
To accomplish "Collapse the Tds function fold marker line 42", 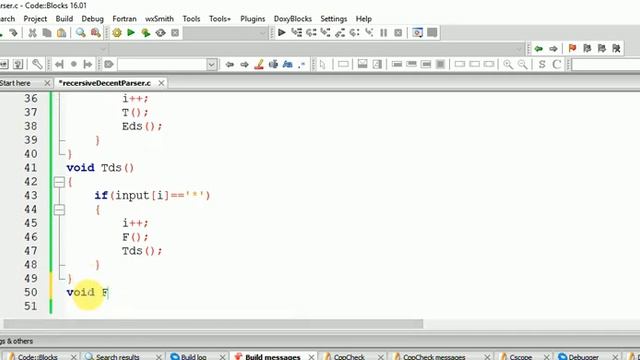I will (59, 182).
